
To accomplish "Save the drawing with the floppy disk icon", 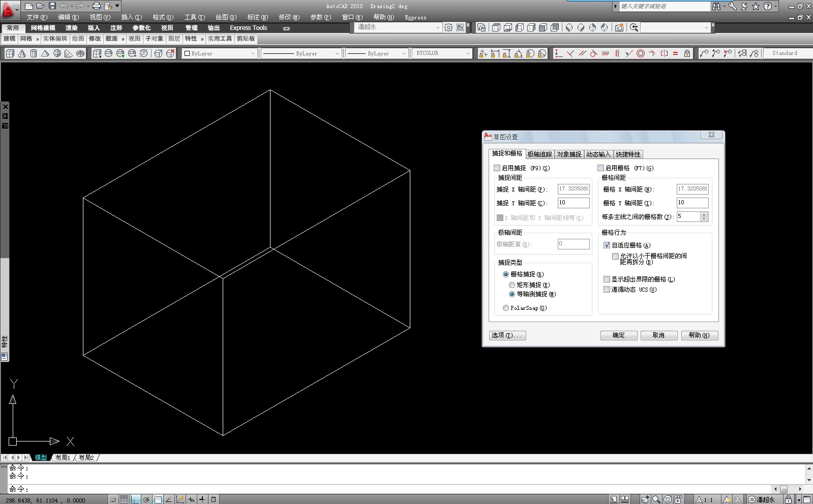I will (x=52, y=6).
